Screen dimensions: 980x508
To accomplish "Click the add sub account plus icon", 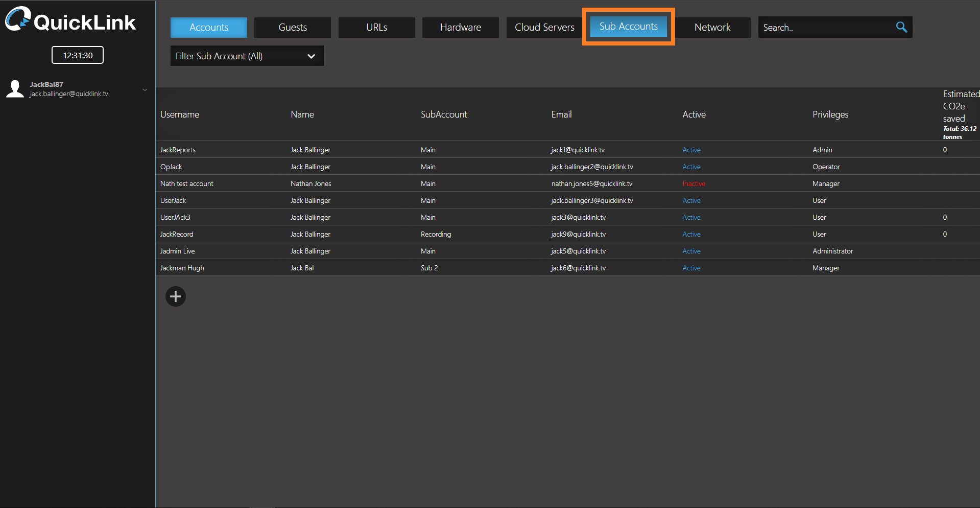I will 176,296.
